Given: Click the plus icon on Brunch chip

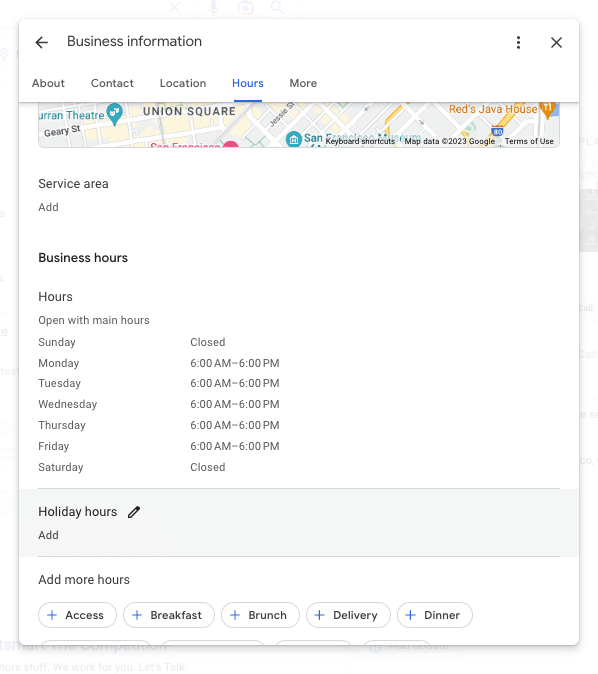Looking at the screenshot, I should coord(235,615).
